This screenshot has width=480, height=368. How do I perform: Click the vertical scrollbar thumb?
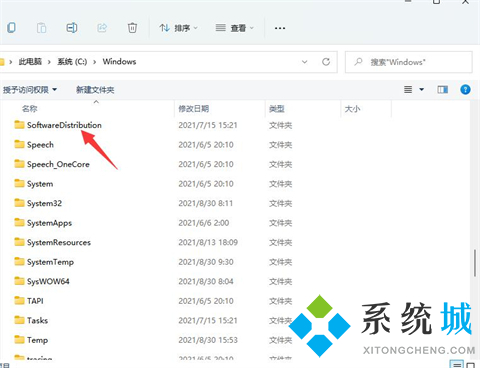(475, 263)
